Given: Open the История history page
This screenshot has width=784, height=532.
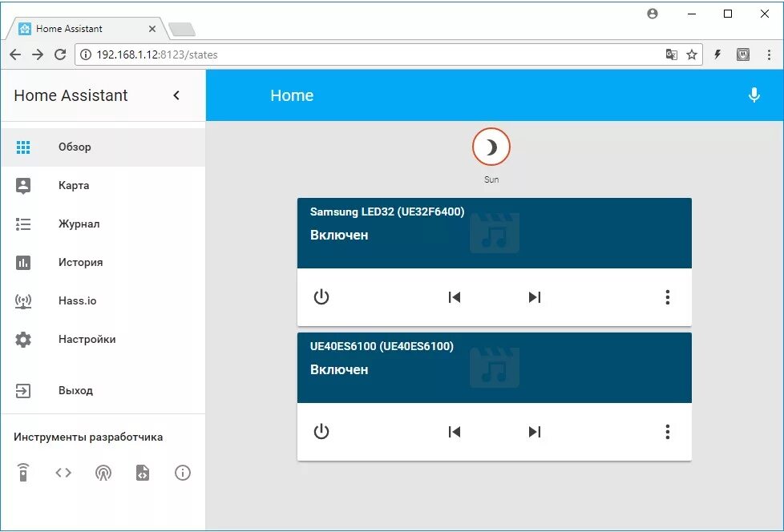Looking at the screenshot, I should pos(103,262).
